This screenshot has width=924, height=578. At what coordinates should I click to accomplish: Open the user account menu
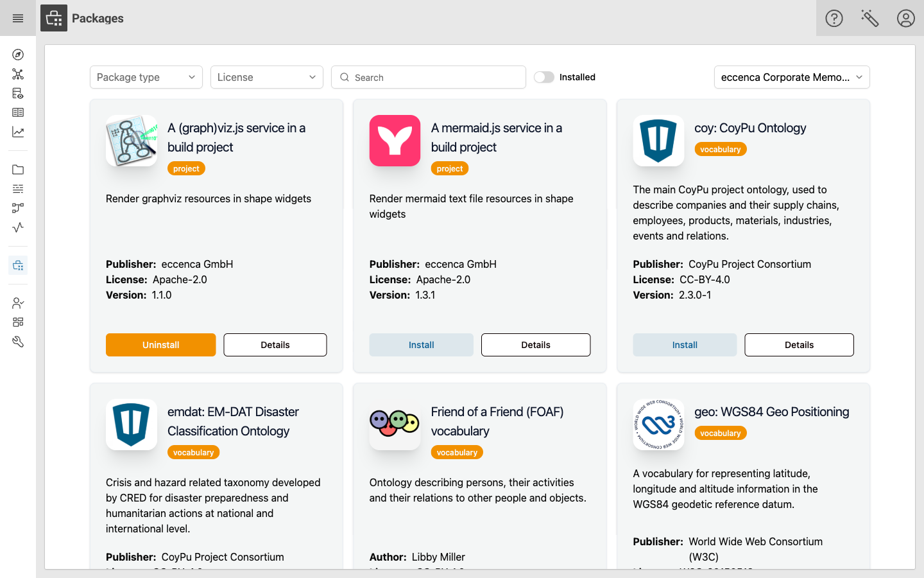(906, 18)
